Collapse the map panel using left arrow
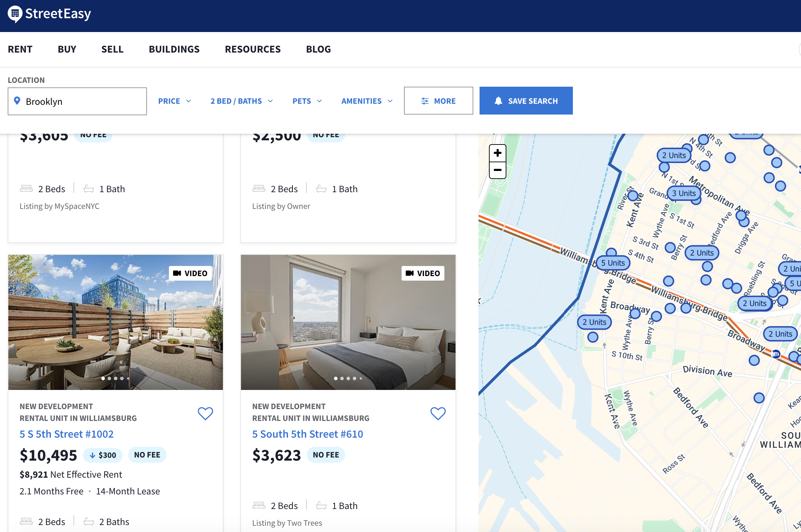This screenshot has width=801, height=532. click(480, 301)
